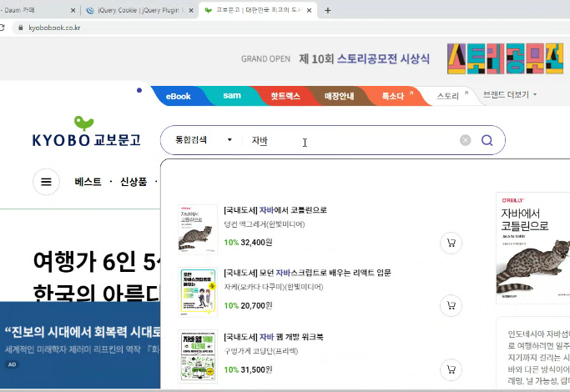This screenshot has width=570, height=392.
Task: Expand 브랜드 더보기 dropdown
Action: point(509,95)
